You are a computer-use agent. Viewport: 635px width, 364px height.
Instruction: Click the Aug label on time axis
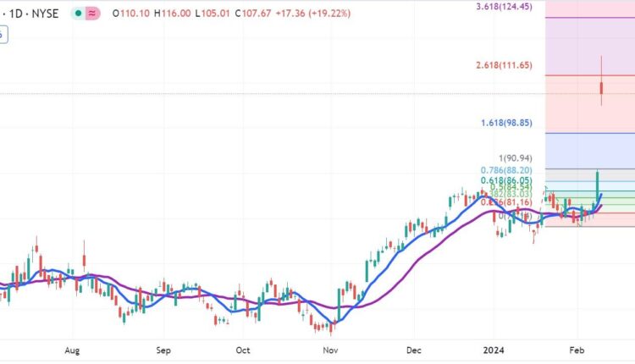72,349
